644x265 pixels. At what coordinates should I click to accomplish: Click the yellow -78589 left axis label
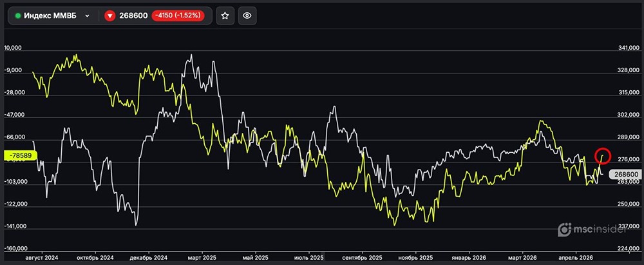coord(20,155)
